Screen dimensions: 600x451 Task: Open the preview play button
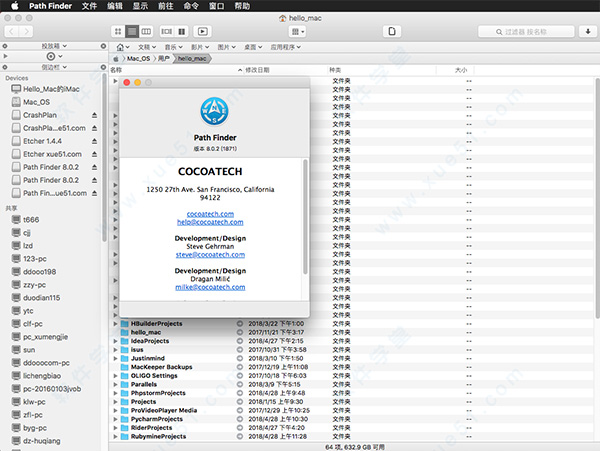pos(202,31)
